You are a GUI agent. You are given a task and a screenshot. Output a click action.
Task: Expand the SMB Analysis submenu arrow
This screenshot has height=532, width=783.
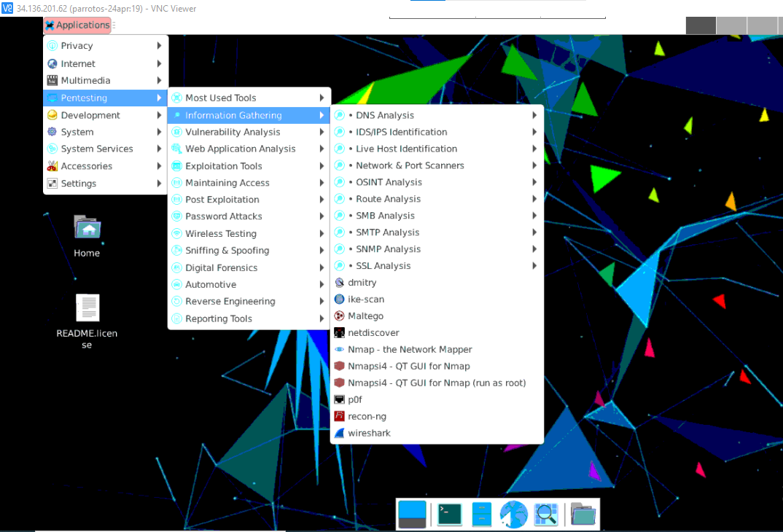(534, 216)
